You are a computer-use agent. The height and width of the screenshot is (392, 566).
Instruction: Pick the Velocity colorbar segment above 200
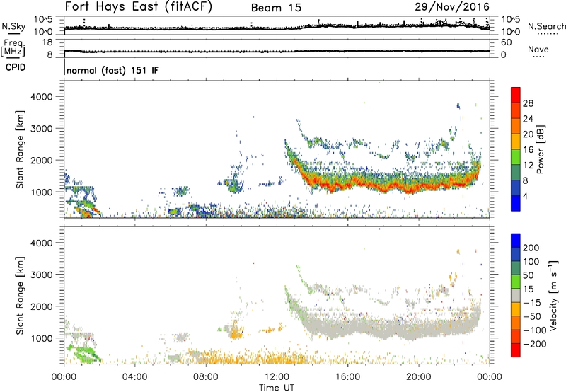tap(516, 241)
